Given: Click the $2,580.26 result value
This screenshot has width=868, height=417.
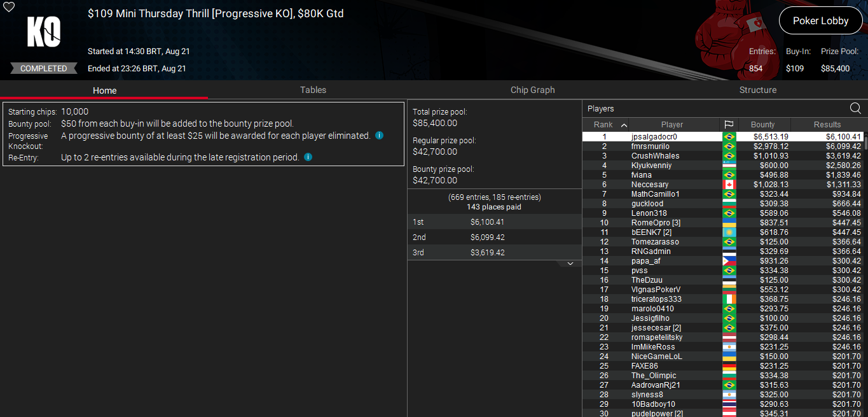Looking at the screenshot, I should (x=843, y=166).
